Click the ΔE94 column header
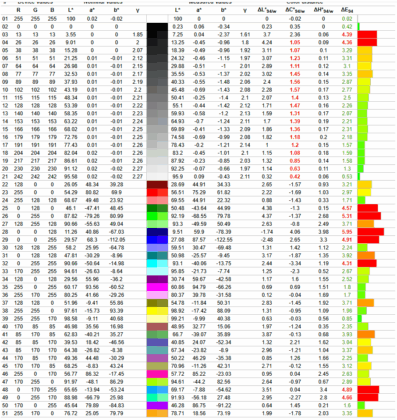Image resolution: width=397 pixels, height=420 pixels. coord(347,10)
